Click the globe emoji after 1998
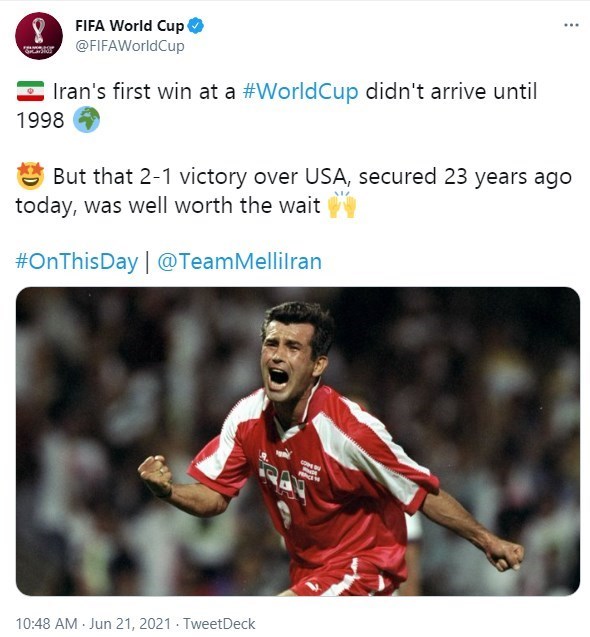590x637 pixels. pos(86,120)
